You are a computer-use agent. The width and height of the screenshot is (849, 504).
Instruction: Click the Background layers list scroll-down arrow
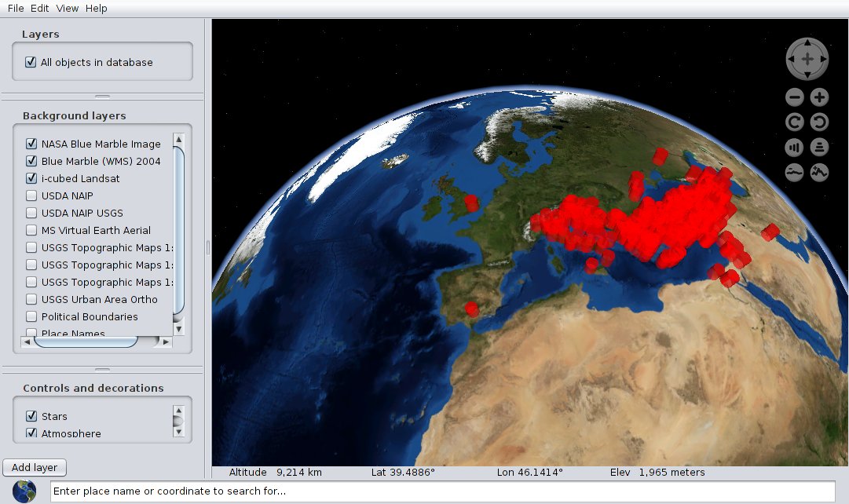pyautogui.click(x=179, y=328)
